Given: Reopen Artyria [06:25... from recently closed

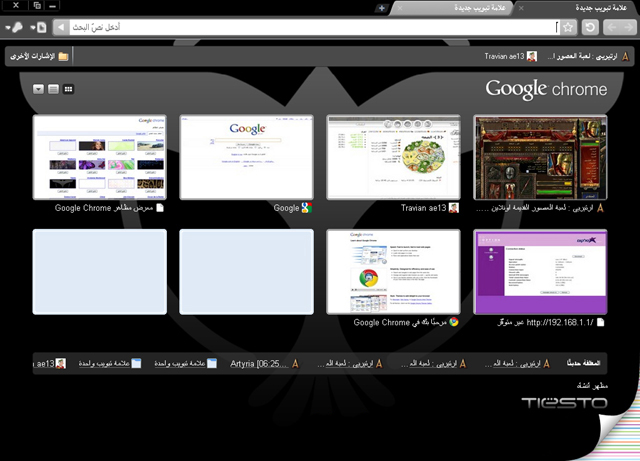Looking at the screenshot, I should 264,363.
